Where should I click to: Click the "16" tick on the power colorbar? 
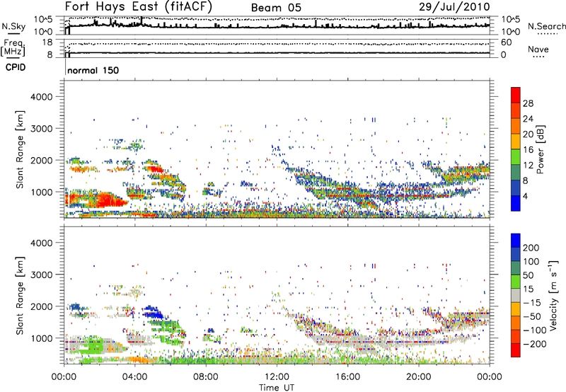pos(528,150)
